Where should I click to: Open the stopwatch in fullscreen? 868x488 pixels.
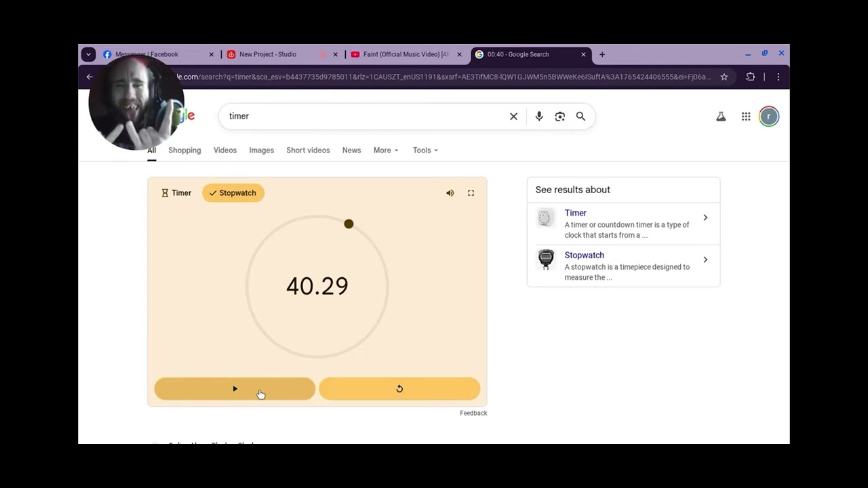(471, 193)
